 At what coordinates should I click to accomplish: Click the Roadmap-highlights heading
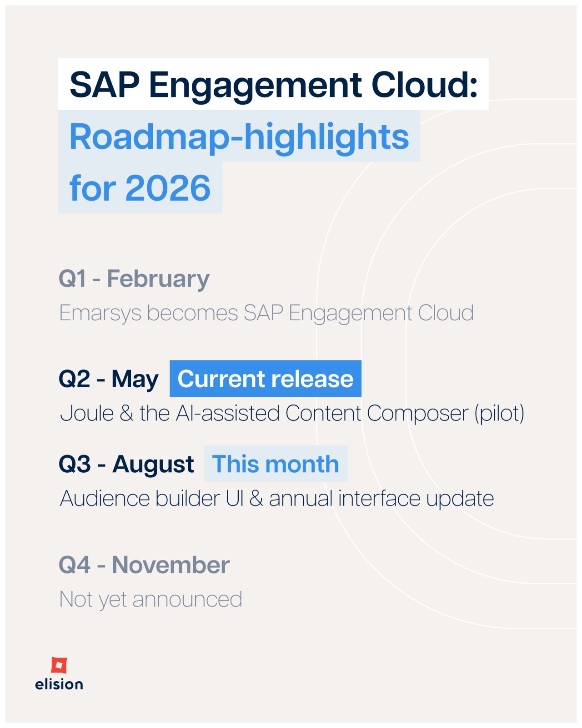click(239, 136)
